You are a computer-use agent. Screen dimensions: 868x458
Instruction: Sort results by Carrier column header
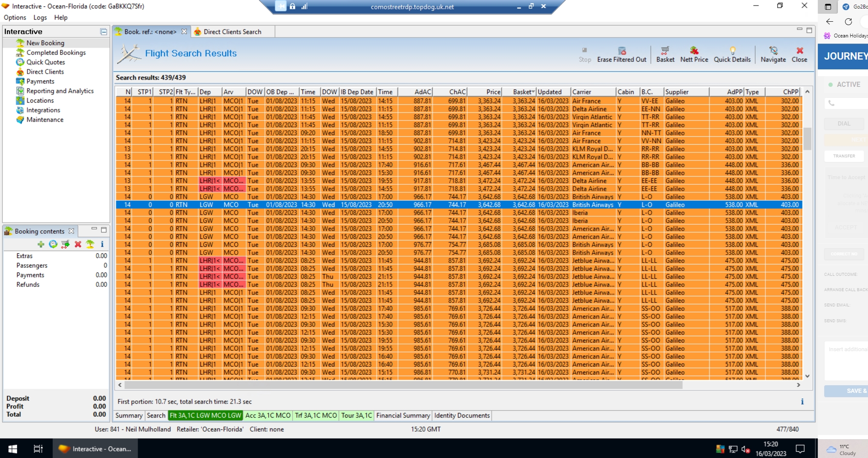[593, 92]
